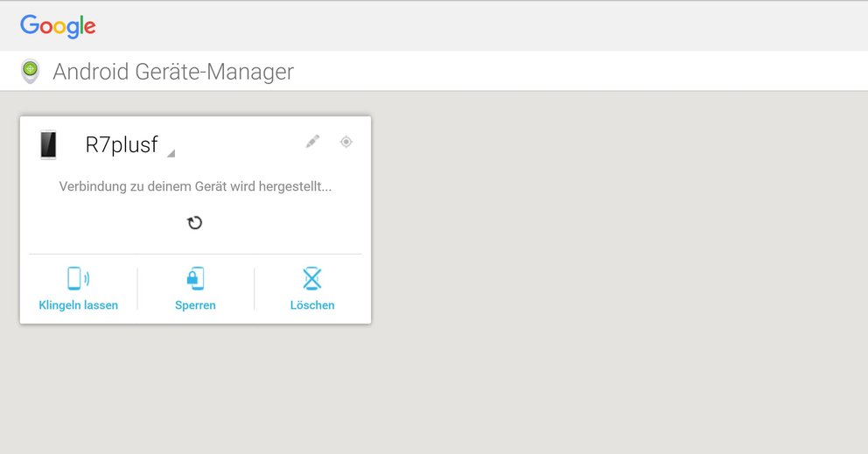Click the crossed-out phone erase icon
Viewport: 868px width, 454px height.
point(312,278)
